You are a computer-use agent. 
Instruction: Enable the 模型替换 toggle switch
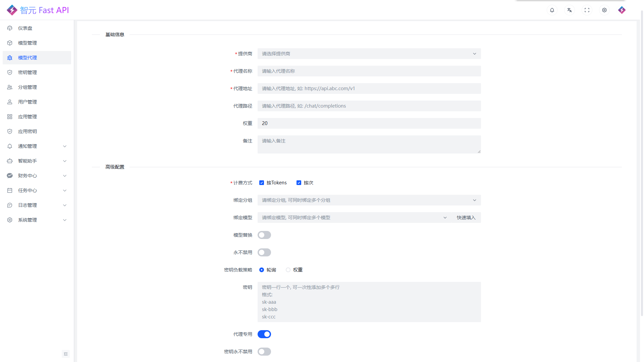(x=264, y=235)
